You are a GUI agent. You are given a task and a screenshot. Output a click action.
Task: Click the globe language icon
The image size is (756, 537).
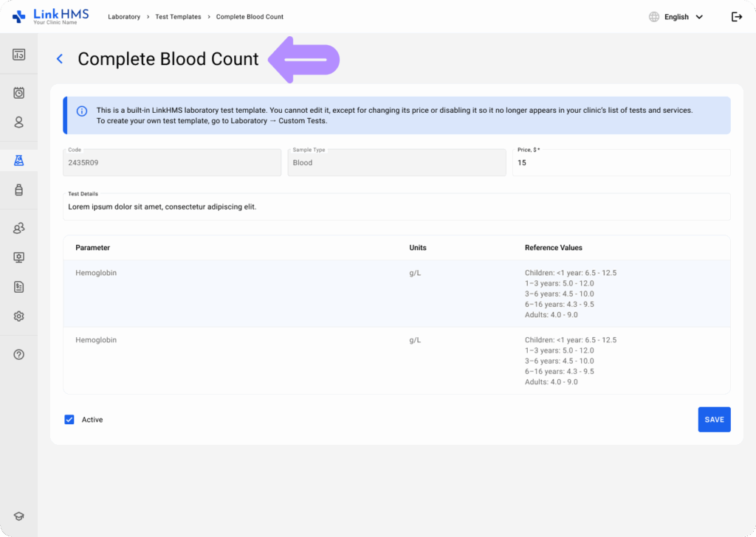pos(654,17)
